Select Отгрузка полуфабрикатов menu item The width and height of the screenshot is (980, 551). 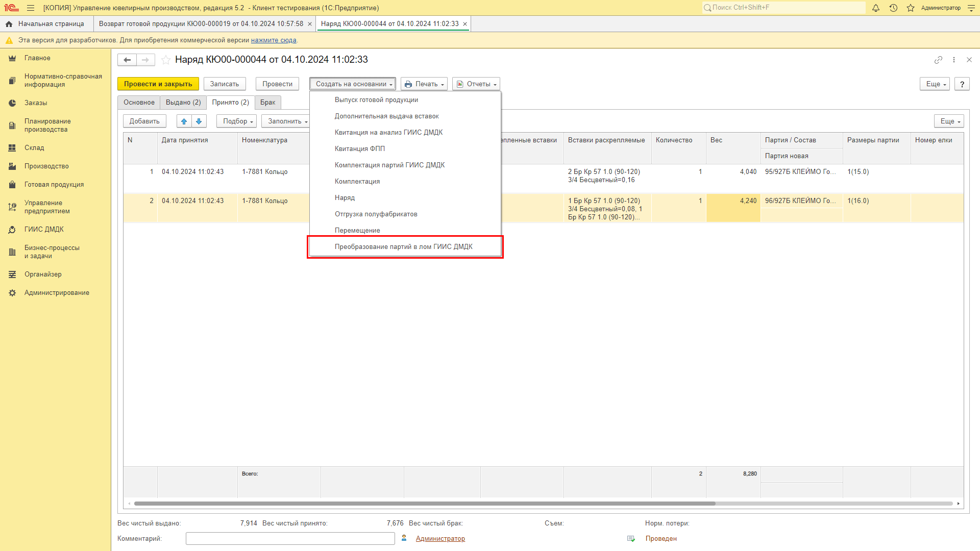[x=405, y=214]
